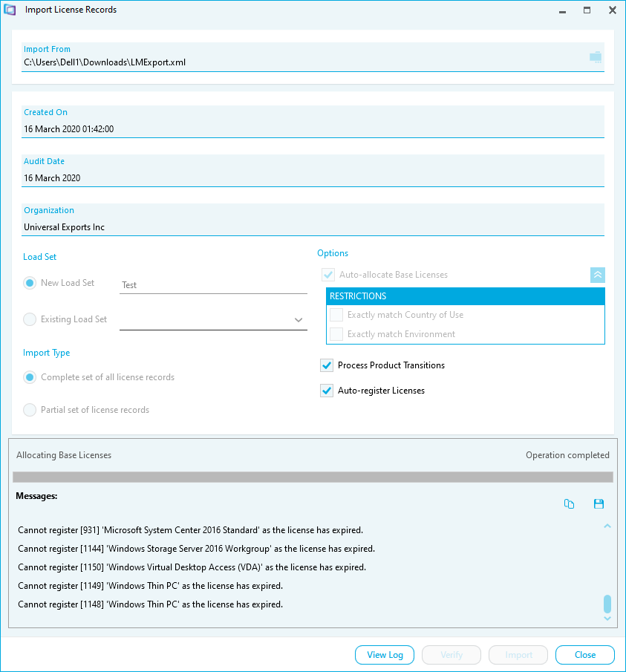Screen dimensions: 626x672
Task: Select Partial set of license records
Action: click(30, 410)
